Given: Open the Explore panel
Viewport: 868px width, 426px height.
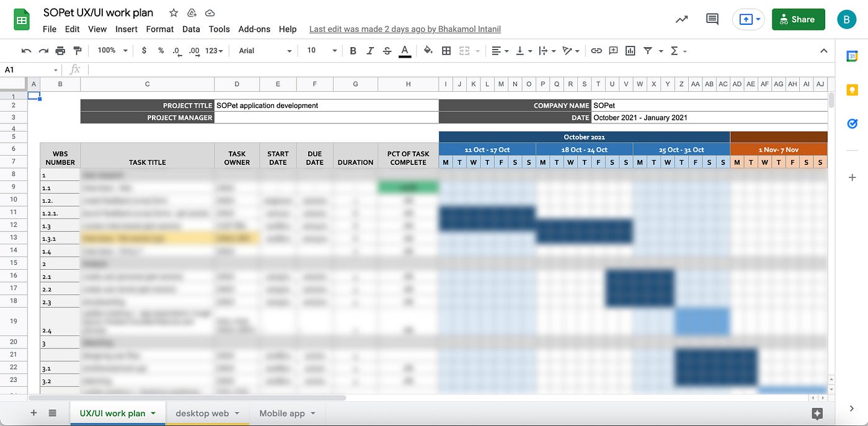Looking at the screenshot, I should (x=817, y=413).
